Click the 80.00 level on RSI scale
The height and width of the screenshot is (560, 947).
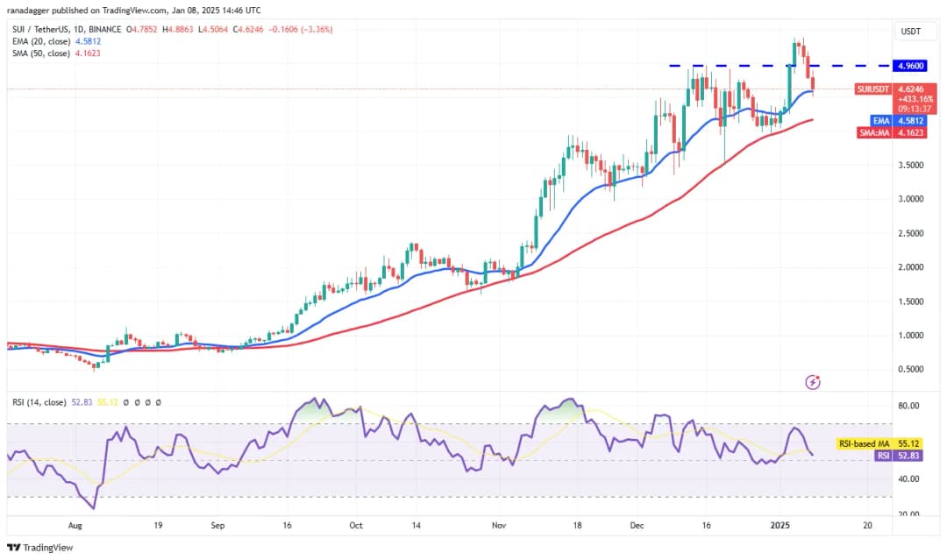click(x=908, y=406)
